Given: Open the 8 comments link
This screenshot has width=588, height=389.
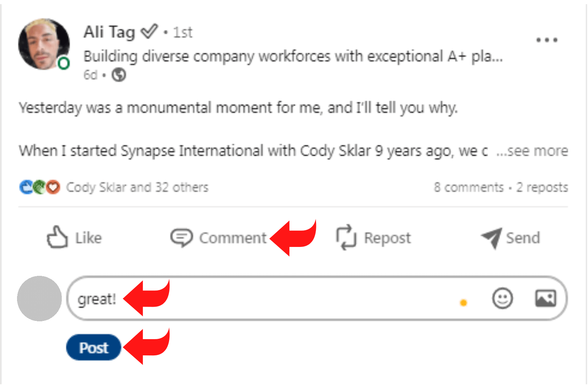Looking at the screenshot, I should 468,187.
